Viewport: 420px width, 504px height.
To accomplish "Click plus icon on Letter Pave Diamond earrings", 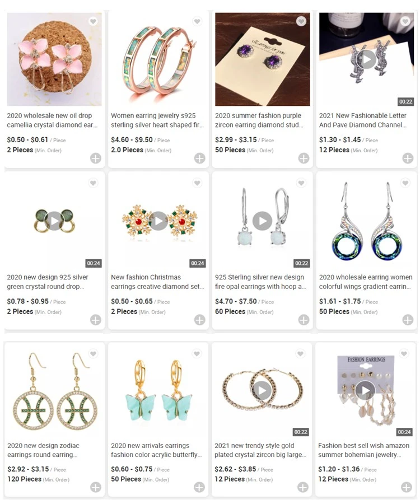I will click(408, 158).
